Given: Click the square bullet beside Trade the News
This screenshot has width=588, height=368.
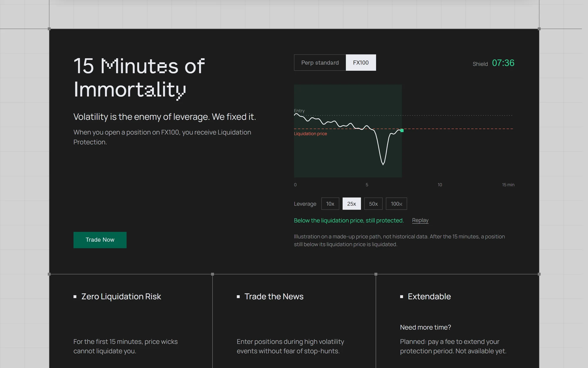Looking at the screenshot, I should (x=238, y=297).
